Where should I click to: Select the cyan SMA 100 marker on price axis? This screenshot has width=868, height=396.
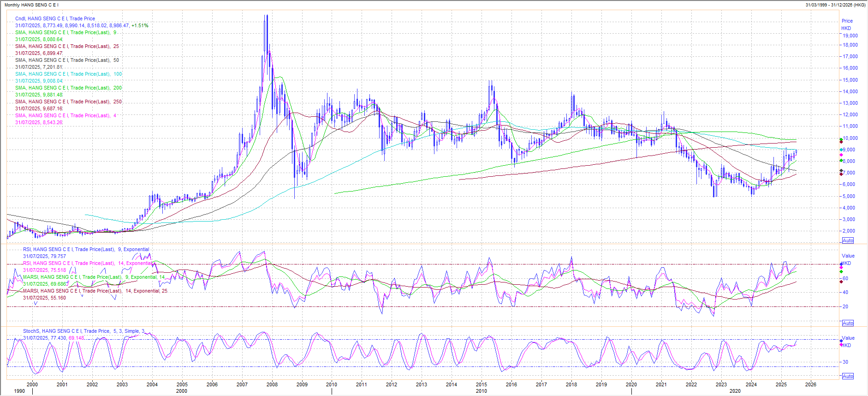click(x=841, y=150)
